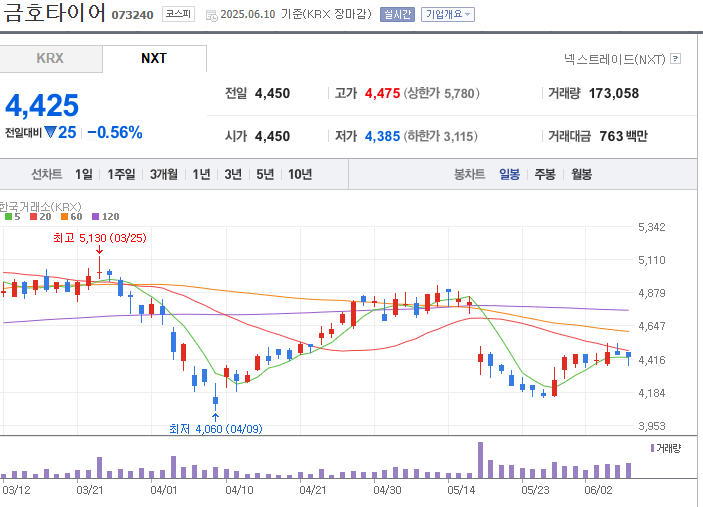
Task: Click the orange 60-day moving average legend
Action: 72,217
